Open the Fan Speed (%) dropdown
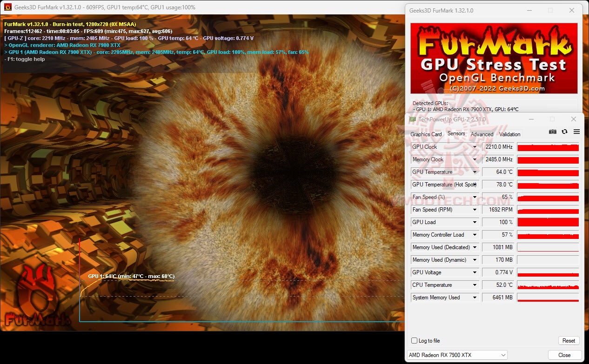589x364 pixels. pyautogui.click(x=475, y=197)
